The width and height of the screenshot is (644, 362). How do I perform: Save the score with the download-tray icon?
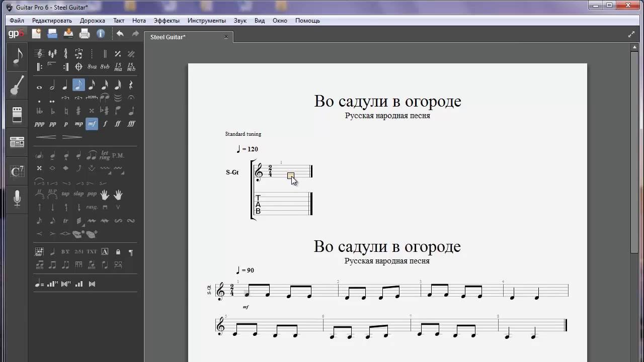(x=68, y=34)
